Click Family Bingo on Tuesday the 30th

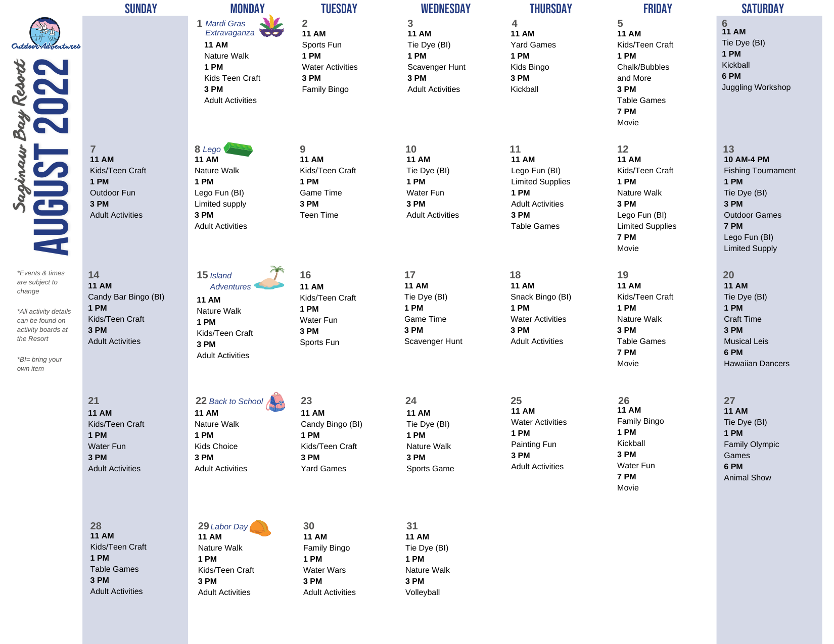327,548
